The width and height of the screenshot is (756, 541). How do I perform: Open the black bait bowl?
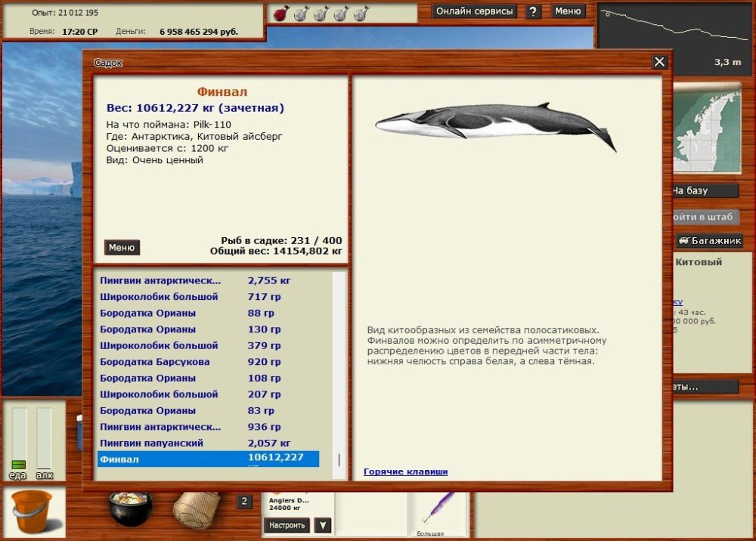click(x=130, y=509)
